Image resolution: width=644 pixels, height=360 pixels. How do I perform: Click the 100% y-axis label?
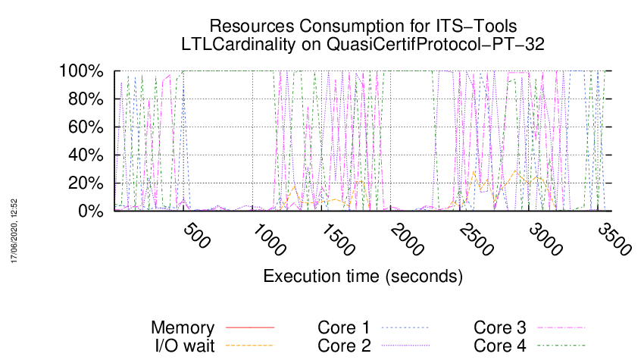pos(81,71)
